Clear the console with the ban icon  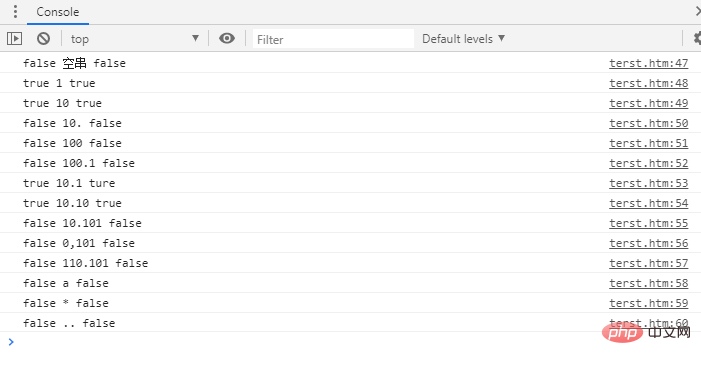pos(43,38)
